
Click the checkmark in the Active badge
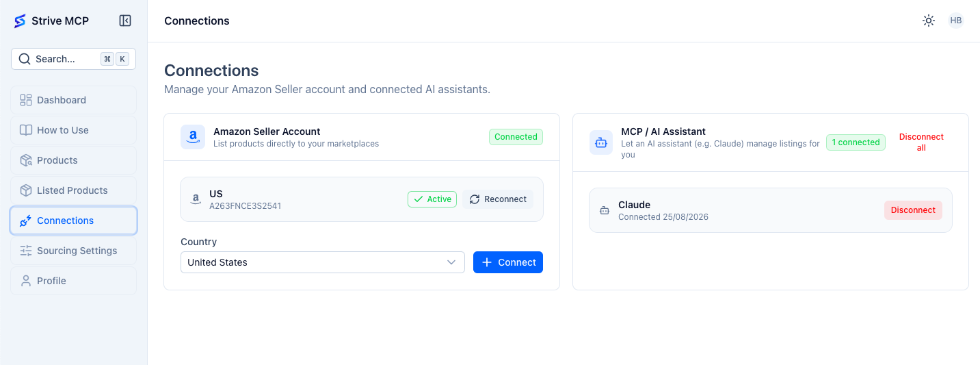pos(419,199)
